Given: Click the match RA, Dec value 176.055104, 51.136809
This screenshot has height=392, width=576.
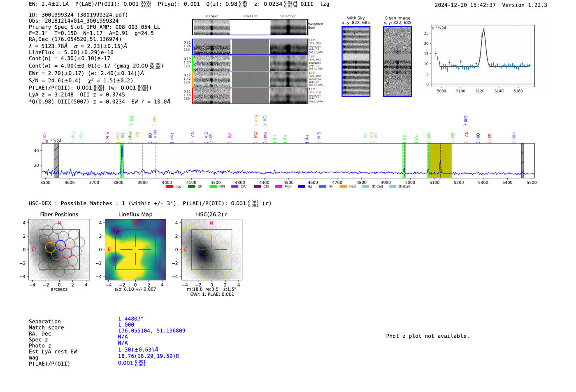Looking at the screenshot, I should (x=151, y=331).
